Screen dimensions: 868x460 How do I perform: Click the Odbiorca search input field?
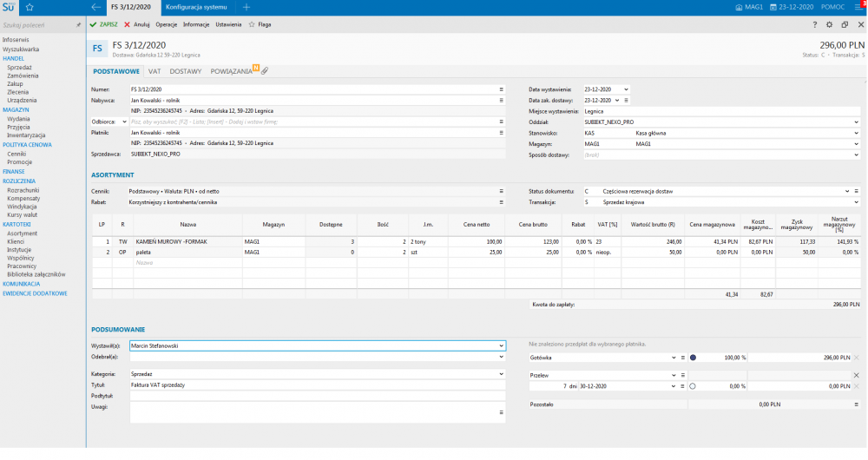(x=313, y=122)
